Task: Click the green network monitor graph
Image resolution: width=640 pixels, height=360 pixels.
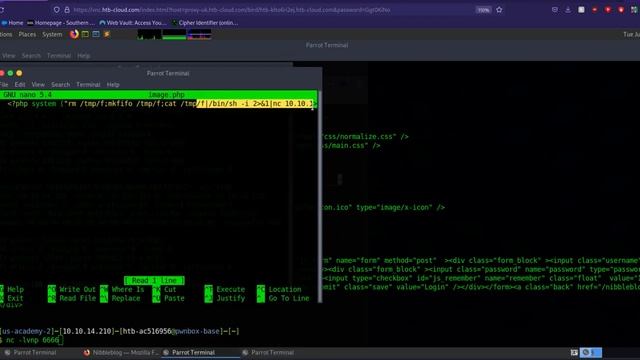Action: (174, 34)
